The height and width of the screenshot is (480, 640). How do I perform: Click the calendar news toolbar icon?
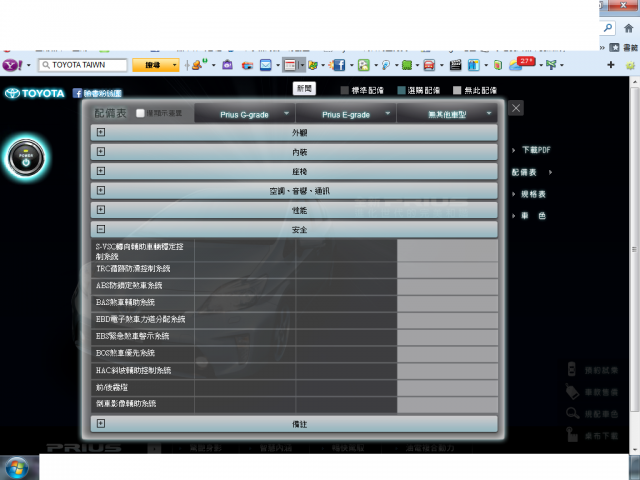[290, 65]
